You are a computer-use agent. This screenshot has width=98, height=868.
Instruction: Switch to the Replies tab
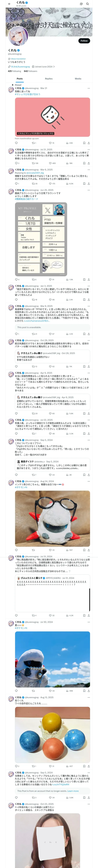pos(49,79)
